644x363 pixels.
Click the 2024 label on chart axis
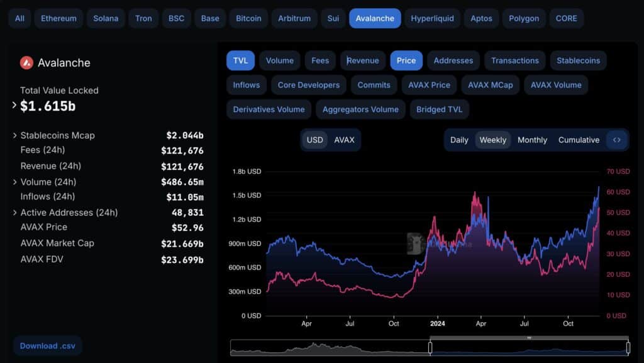click(x=438, y=323)
